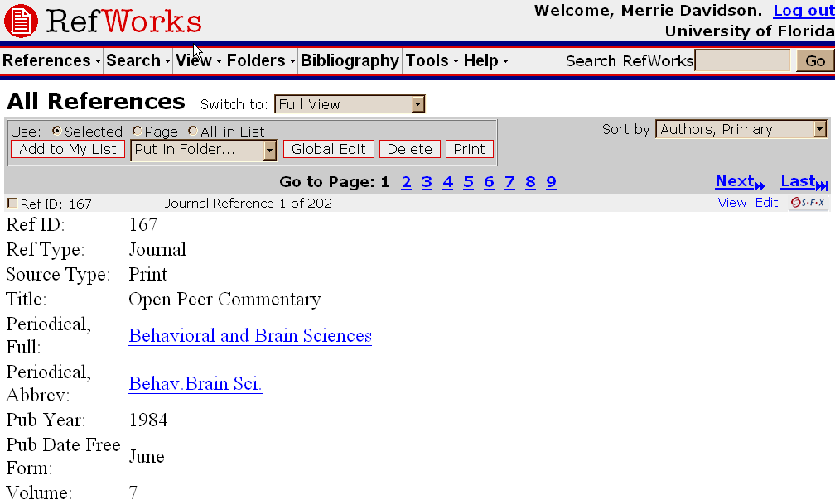
Task: Click the Delete button
Action: point(409,149)
